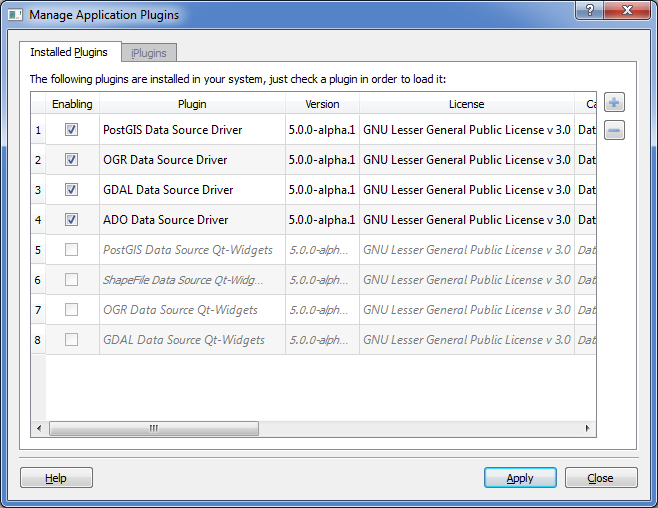658x508 pixels.
Task: Select GDAL Data Source Driver name cell
Action: coord(192,190)
